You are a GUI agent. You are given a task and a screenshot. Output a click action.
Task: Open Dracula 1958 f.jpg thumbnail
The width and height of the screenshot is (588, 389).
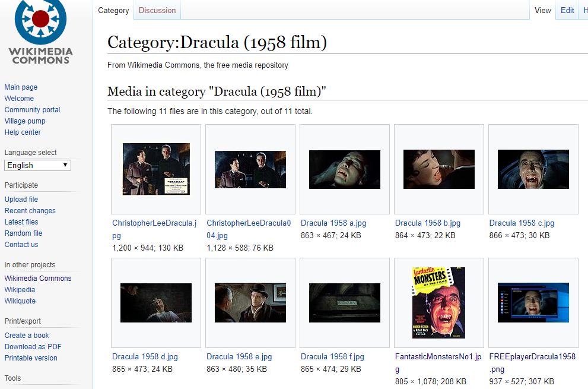(345, 303)
